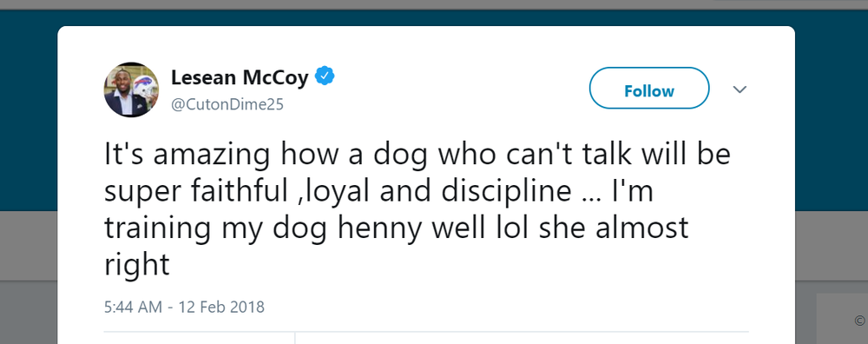Screen dimensions: 868x344
Task: Visit the @CutonDime25 handle link
Action: 227,104
